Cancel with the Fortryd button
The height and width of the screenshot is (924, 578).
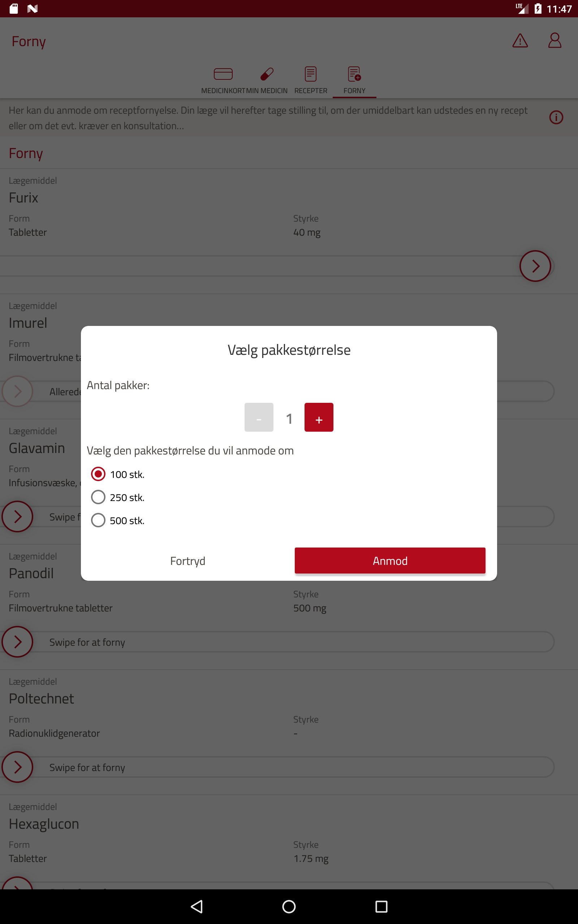pyautogui.click(x=188, y=561)
